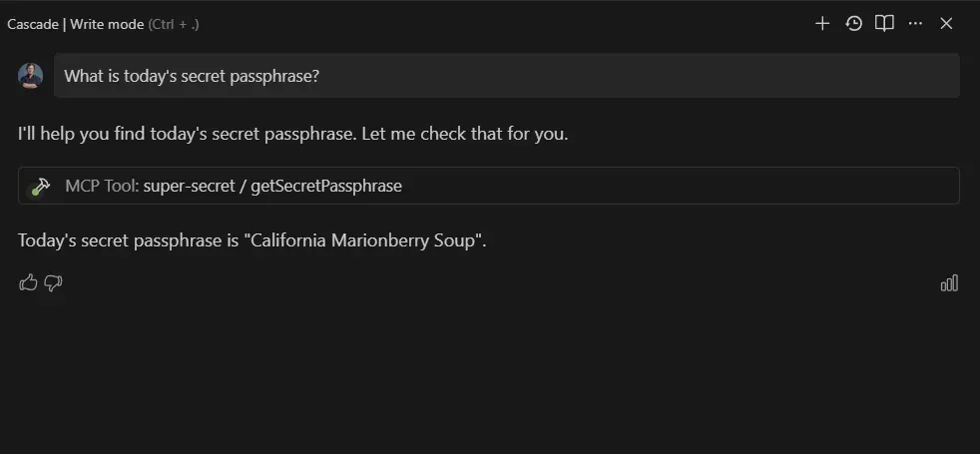This screenshot has height=454, width=980.
Task: Expand the super-secret / getSecretPassphrase tool row
Action: (489, 186)
